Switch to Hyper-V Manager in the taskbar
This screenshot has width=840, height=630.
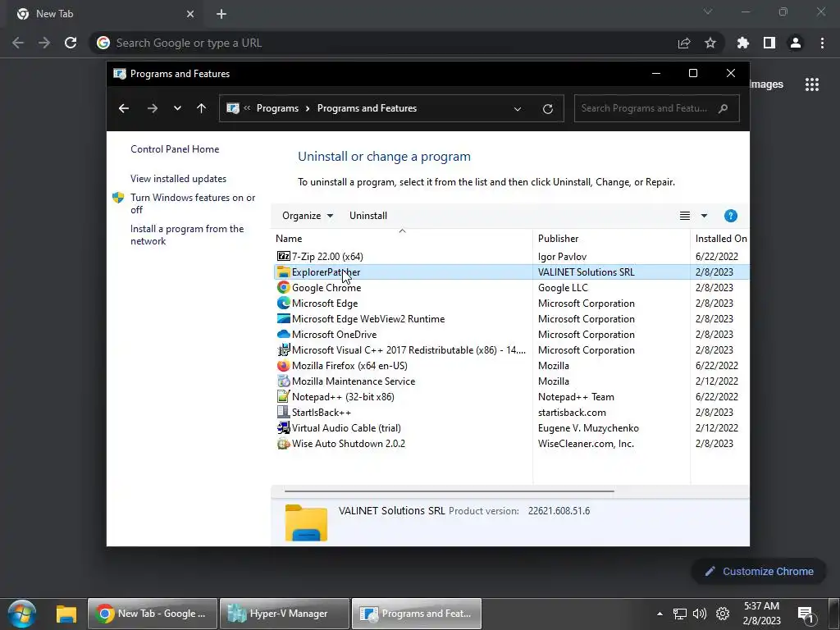coord(285,614)
